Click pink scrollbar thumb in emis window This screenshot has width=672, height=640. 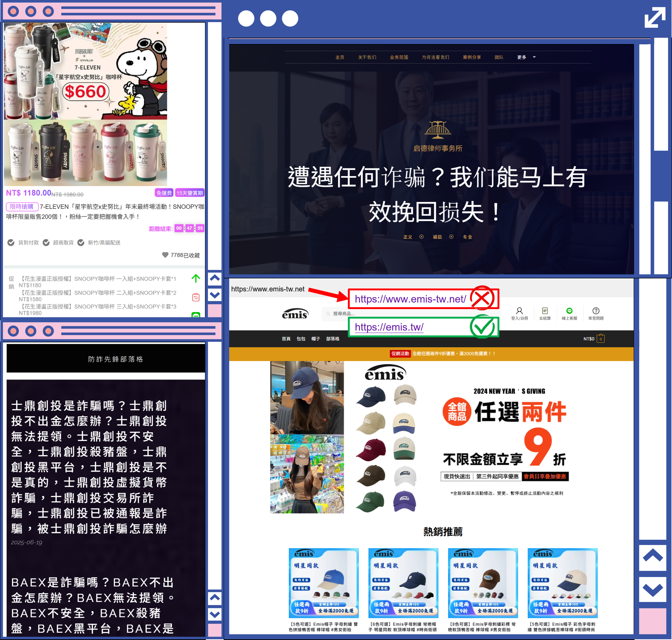[653, 621]
